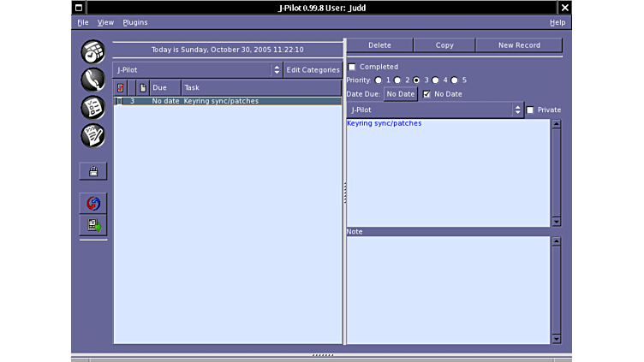Expand the record category J-Pilot dropdown
The height and width of the screenshot is (362, 644).
434,110
